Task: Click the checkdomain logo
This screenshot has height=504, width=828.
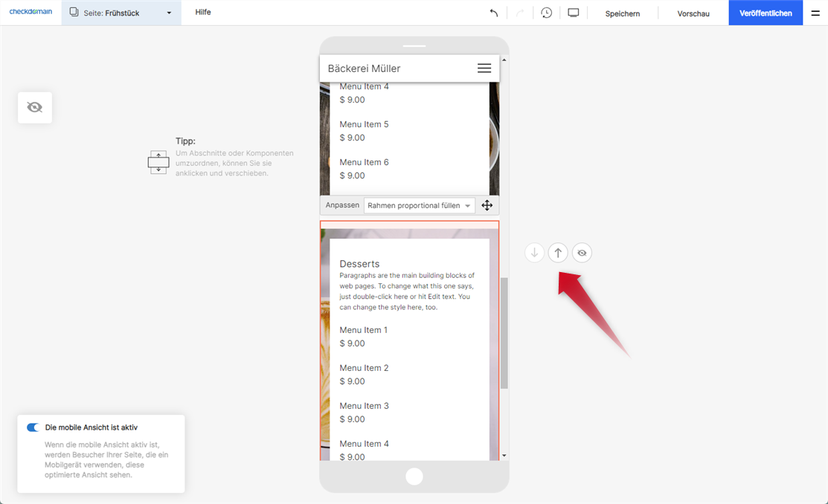Action: tap(31, 12)
